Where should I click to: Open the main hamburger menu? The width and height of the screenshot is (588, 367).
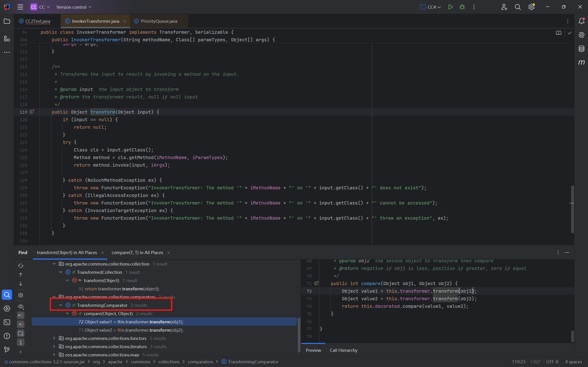click(x=20, y=7)
